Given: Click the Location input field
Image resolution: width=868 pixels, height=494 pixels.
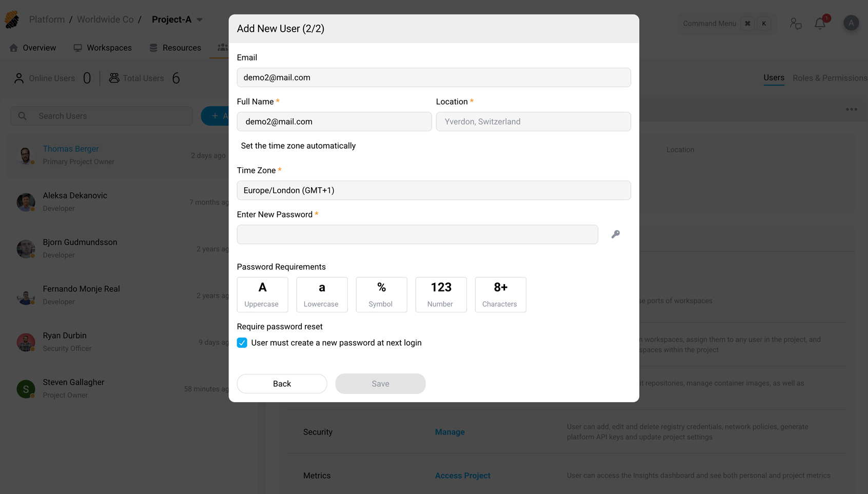Looking at the screenshot, I should click(x=533, y=122).
